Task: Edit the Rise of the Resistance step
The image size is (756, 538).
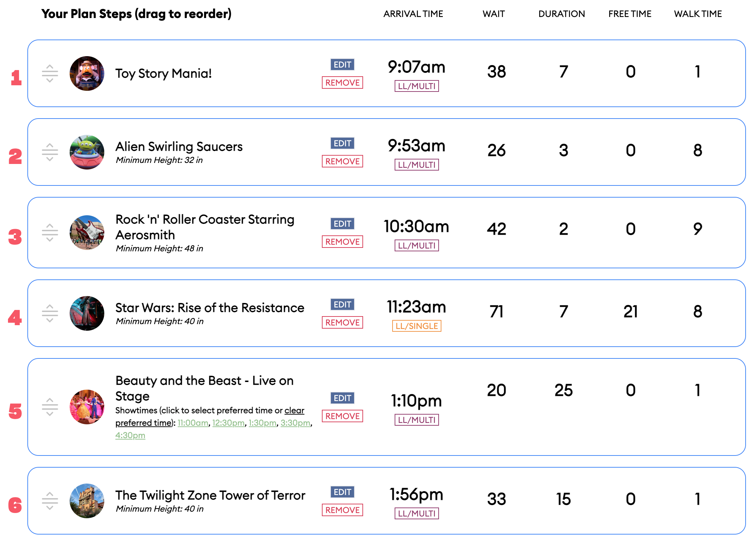Action: point(342,304)
